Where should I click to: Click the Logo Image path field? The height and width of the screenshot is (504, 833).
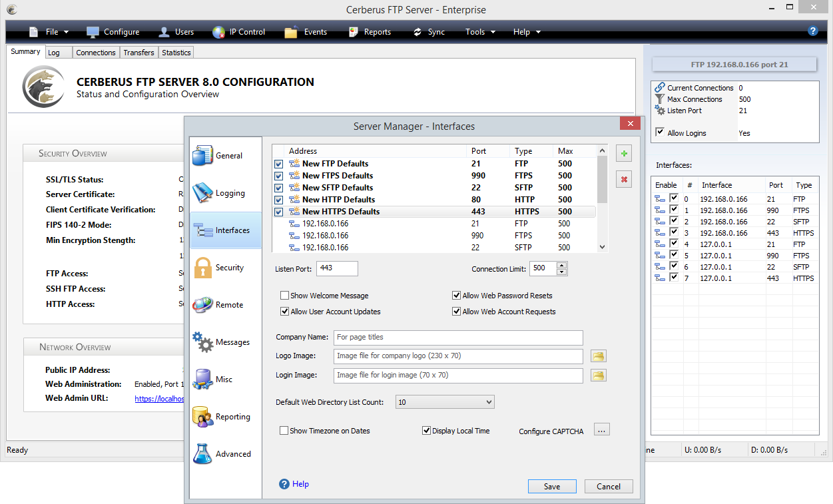tap(458, 356)
